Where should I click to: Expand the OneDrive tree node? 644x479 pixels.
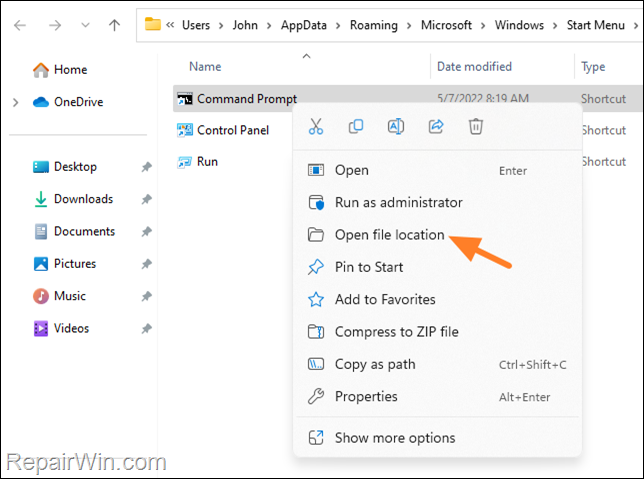pyautogui.click(x=16, y=102)
